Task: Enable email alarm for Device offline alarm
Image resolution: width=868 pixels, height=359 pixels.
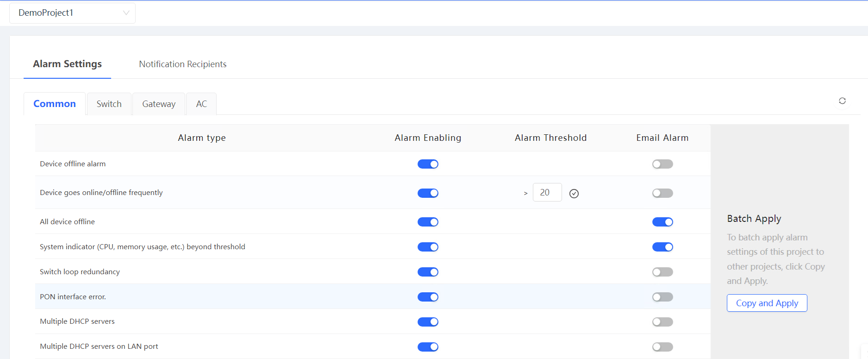Action: click(x=662, y=164)
